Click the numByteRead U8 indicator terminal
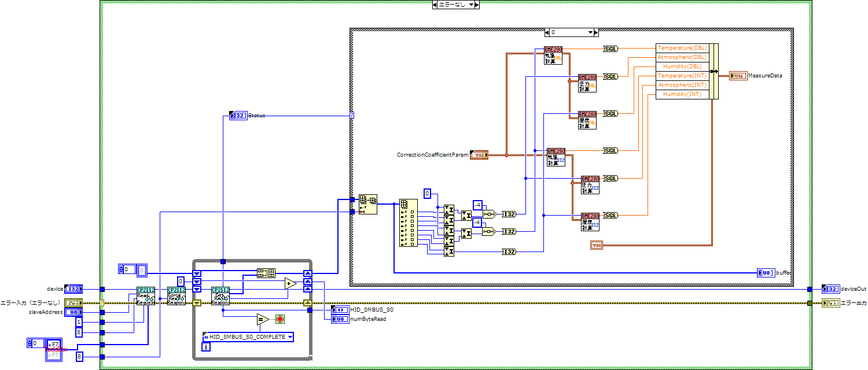 pyautogui.click(x=340, y=319)
